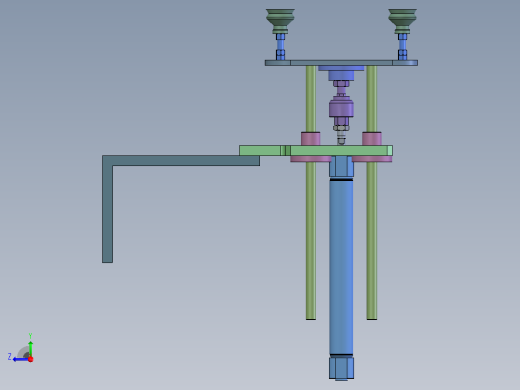Click the blue Z axis arrow of the triad
The width and height of the screenshot is (520, 390).
coord(20,359)
